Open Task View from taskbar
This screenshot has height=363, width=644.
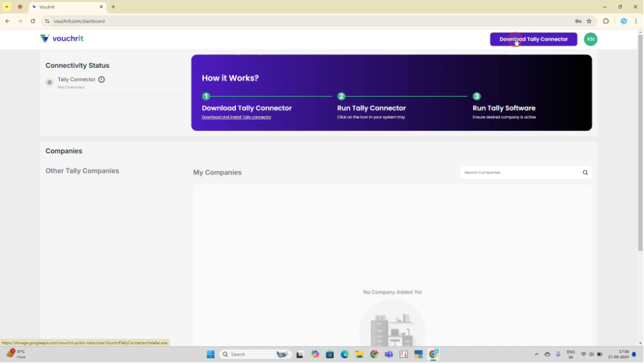(x=300, y=354)
